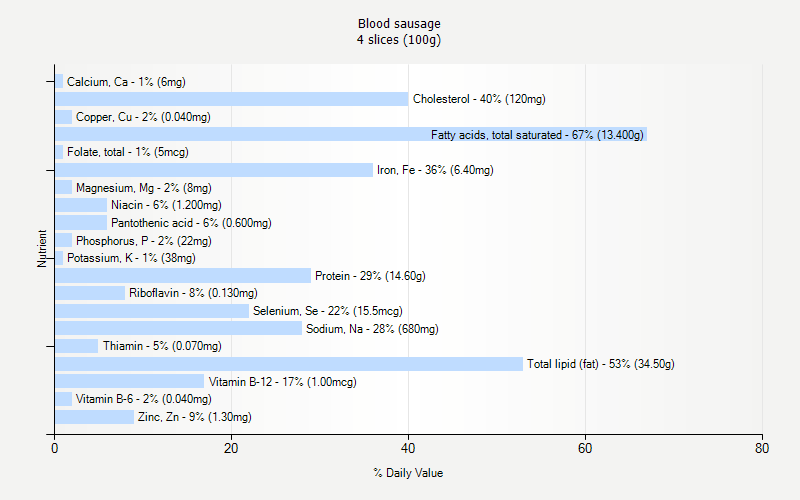Screen dimensions: 800x500
Task: Click the Protein 29% bar
Action: coord(182,276)
